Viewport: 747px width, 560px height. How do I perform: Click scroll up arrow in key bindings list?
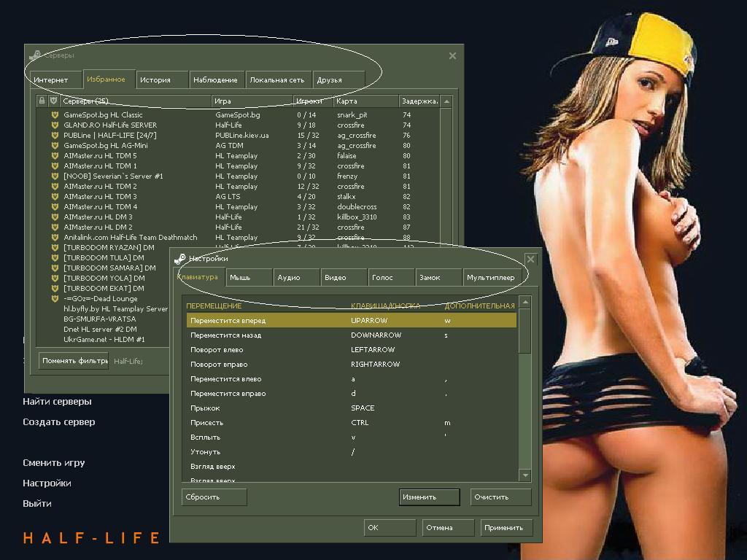point(525,302)
